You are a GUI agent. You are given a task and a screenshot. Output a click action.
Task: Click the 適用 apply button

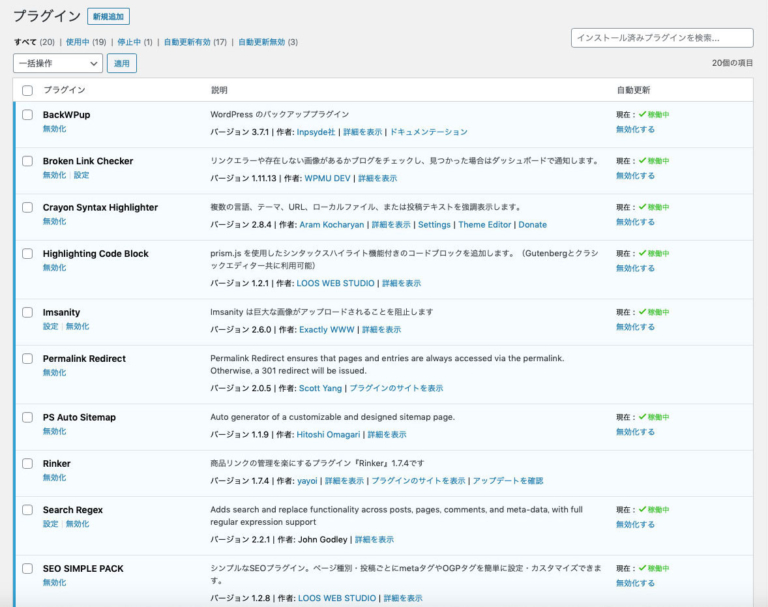(122, 63)
